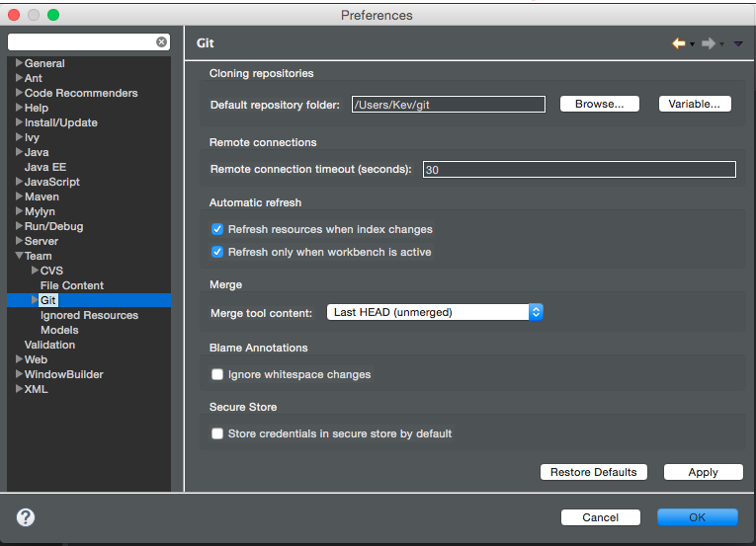Open the help question mark icon

click(26, 517)
